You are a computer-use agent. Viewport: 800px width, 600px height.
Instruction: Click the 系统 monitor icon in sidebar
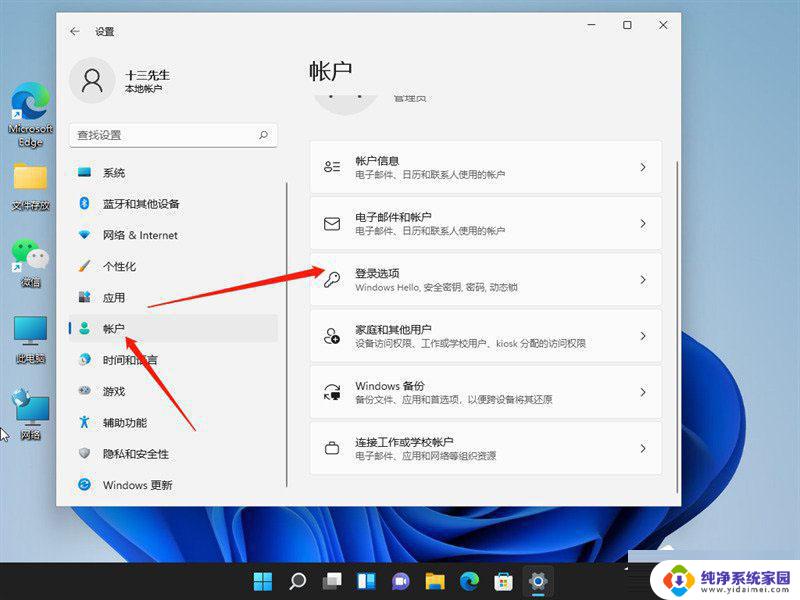(x=84, y=172)
